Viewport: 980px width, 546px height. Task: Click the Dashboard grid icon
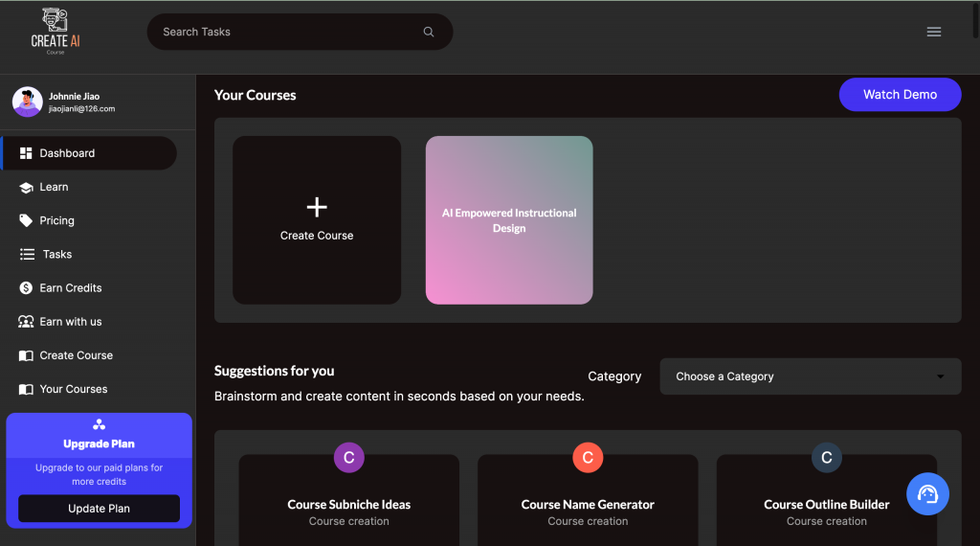26,153
